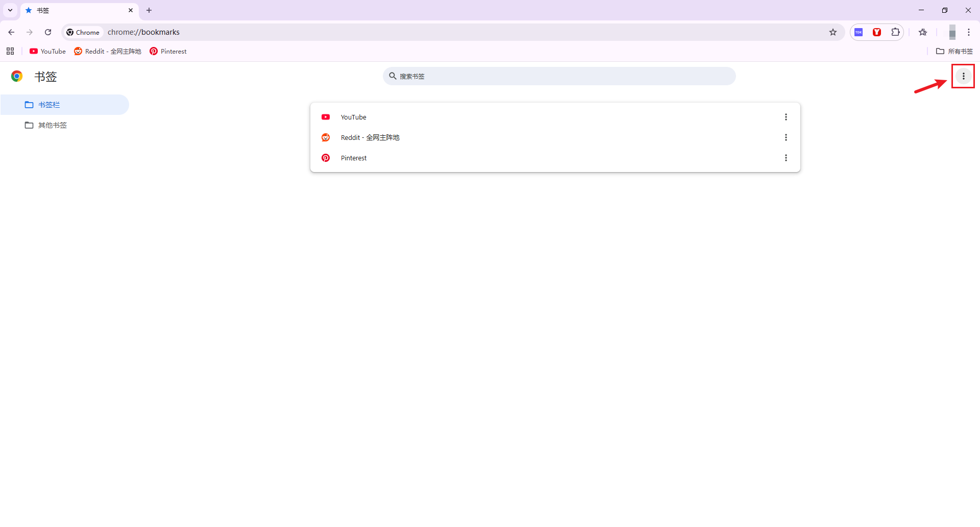Open YouTube from the bookmarks bar
The width and height of the screenshot is (980, 527).
coord(48,51)
